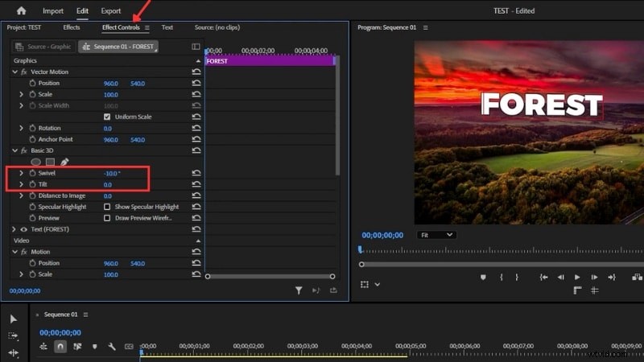Go to In point
This screenshot has height=362, width=644.
coord(543,278)
